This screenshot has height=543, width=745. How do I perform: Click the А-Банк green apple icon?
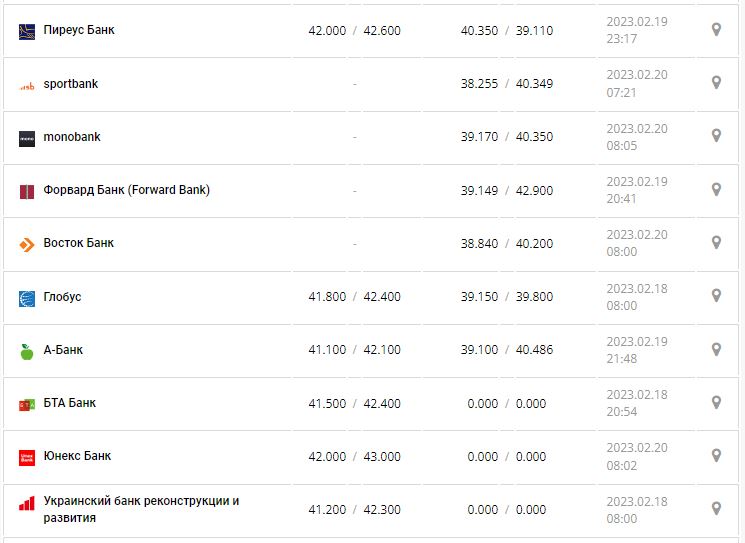(x=27, y=351)
